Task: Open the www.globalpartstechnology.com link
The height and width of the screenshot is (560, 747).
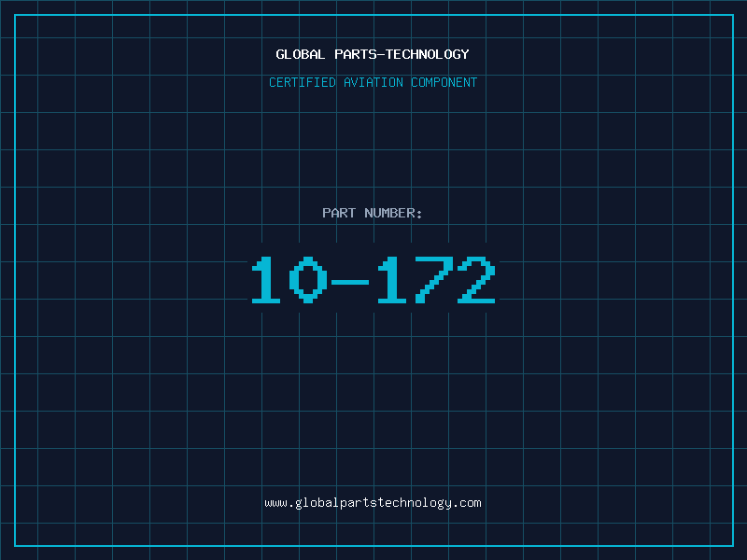Action: 373,503
